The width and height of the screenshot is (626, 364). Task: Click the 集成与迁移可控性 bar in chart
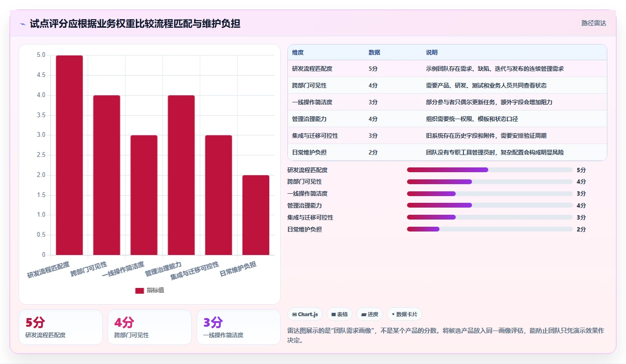[x=219, y=195]
